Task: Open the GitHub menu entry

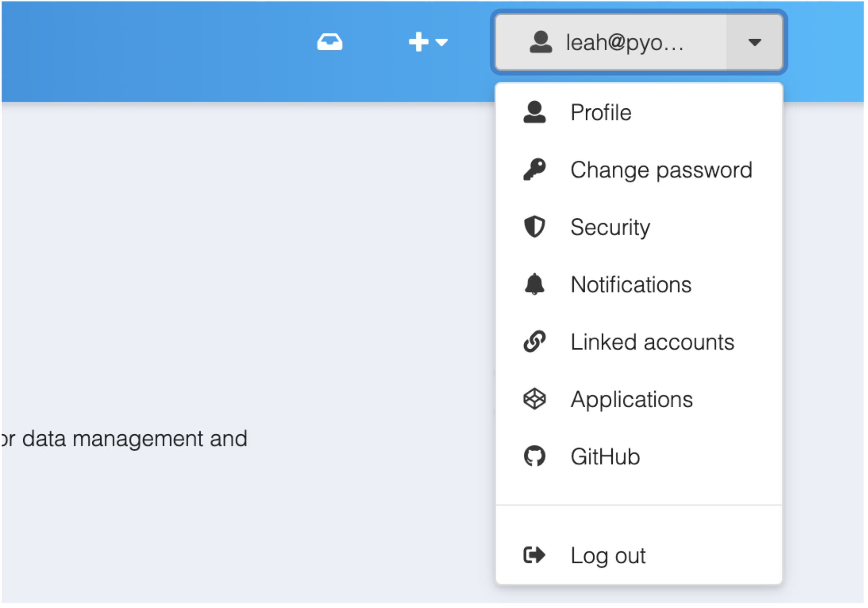Action: [x=639, y=457]
